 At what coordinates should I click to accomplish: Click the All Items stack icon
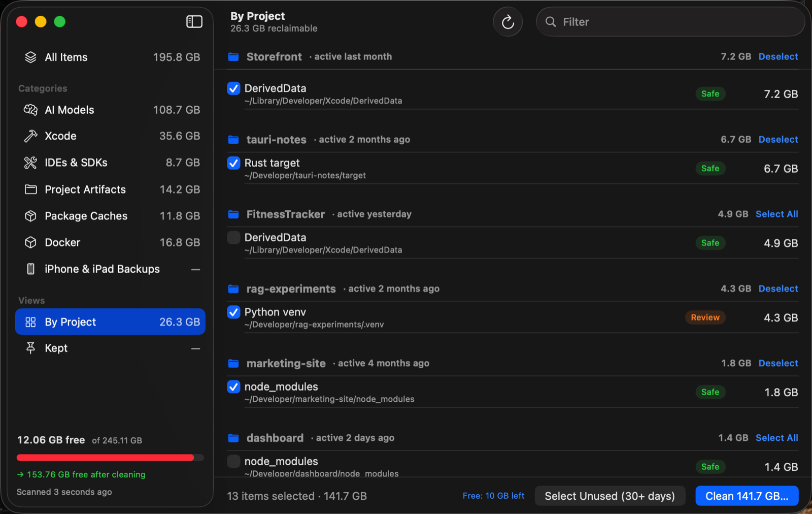tap(30, 57)
